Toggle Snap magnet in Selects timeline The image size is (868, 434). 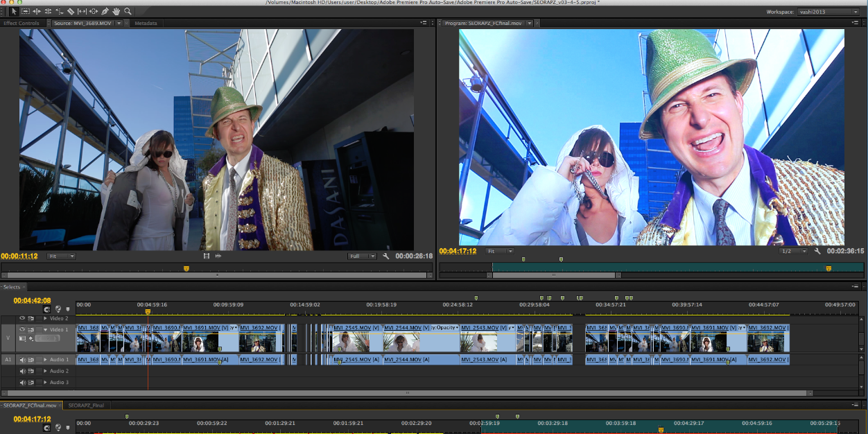tap(46, 309)
